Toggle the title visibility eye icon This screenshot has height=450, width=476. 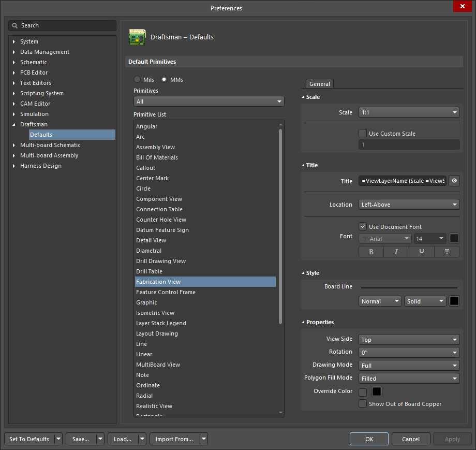454,181
